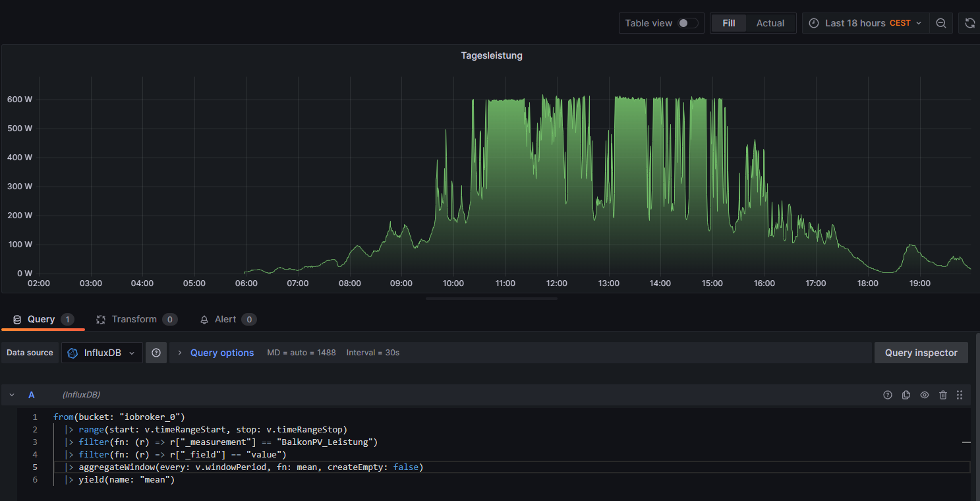Refresh the dashboard with the refresh icon
Image resolution: width=980 pixels, height=501 pixels.
[x=969, y=23]
